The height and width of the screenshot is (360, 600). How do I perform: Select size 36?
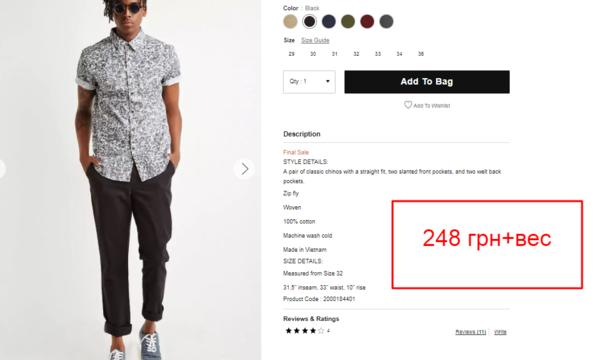[x=421, y=54]
